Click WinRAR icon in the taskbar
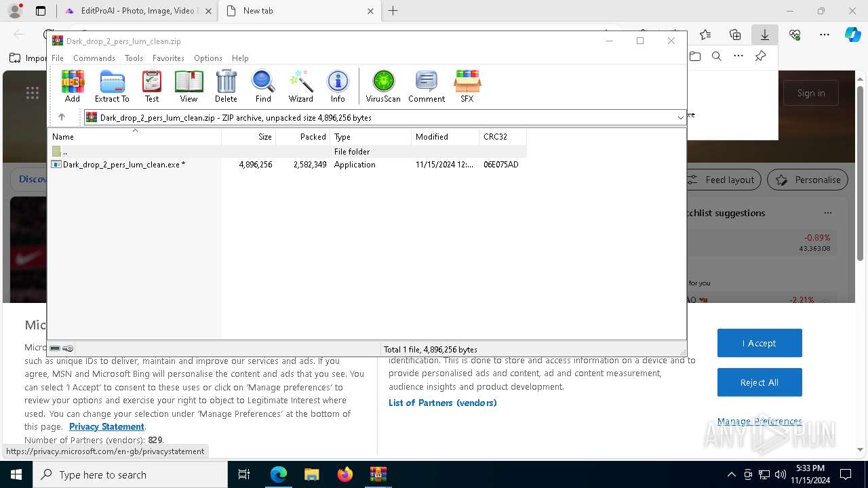Viewport: 868px width, 488px height. [x=378, y=474]
